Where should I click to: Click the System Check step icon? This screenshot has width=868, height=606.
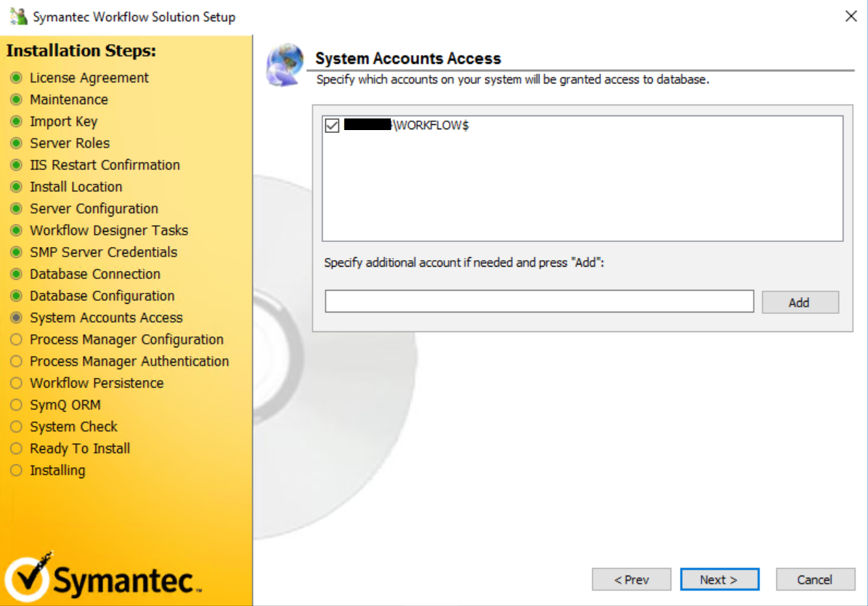click(x=17, y=427)
